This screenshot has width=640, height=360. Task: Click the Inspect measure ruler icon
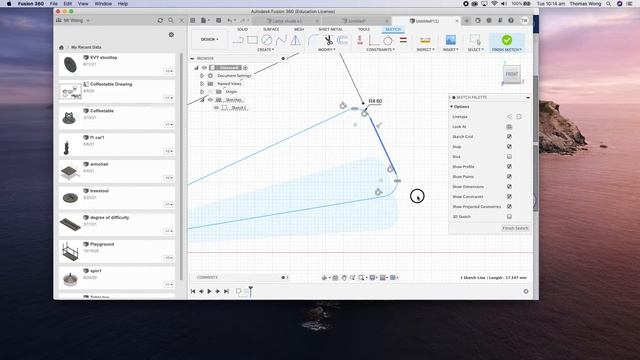coord(425,40)
